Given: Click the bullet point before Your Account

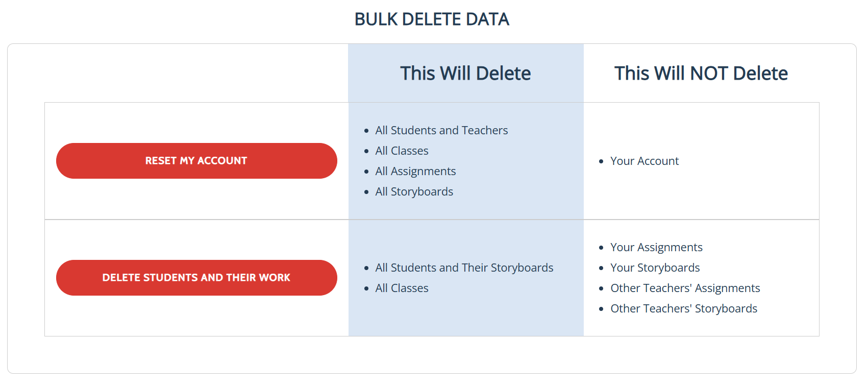Looking at the screenshot, I should (x=601, y=162).
